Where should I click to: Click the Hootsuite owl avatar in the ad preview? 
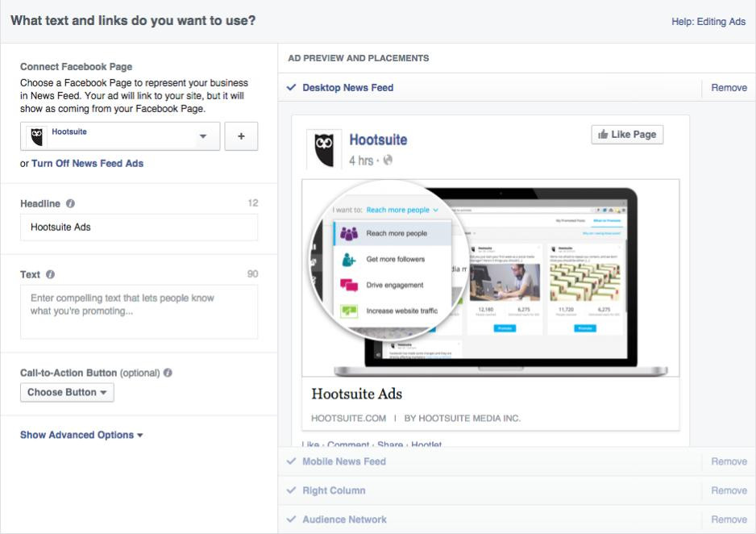pos(324,149)
